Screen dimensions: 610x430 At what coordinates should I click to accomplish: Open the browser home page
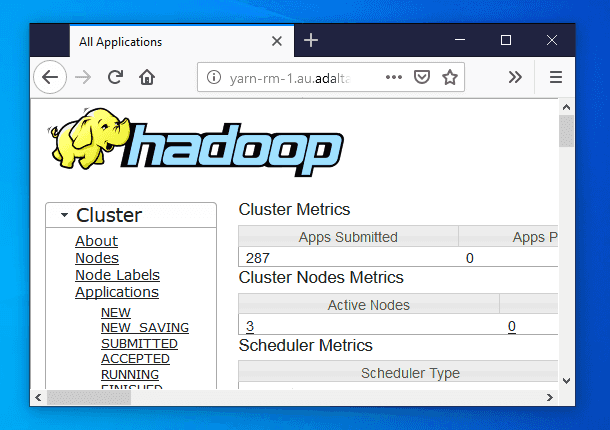147,77
